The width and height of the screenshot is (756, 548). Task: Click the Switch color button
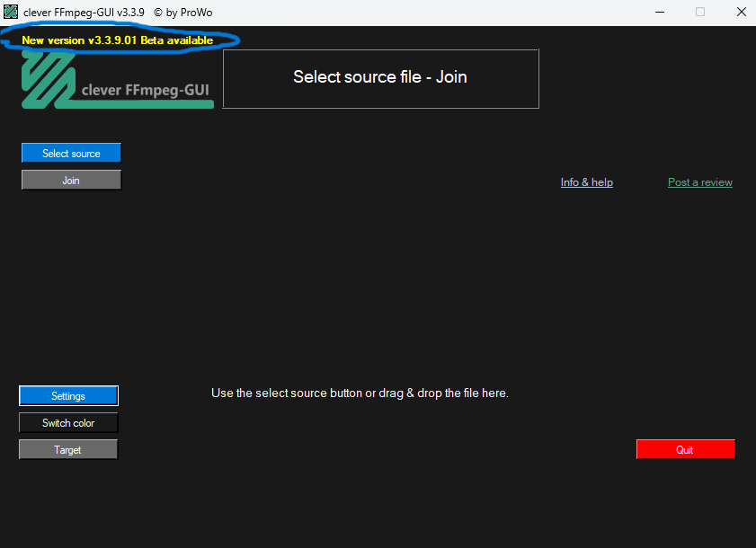(68, 423)
